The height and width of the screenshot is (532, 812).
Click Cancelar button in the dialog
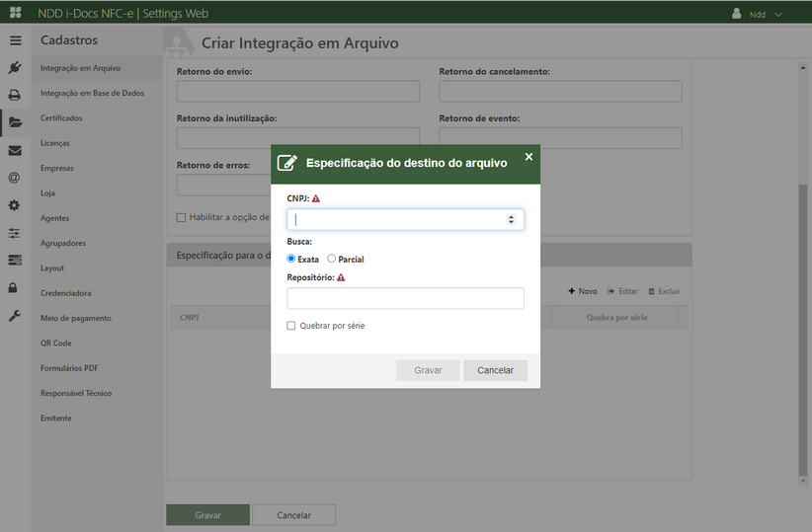pos(495,370)
